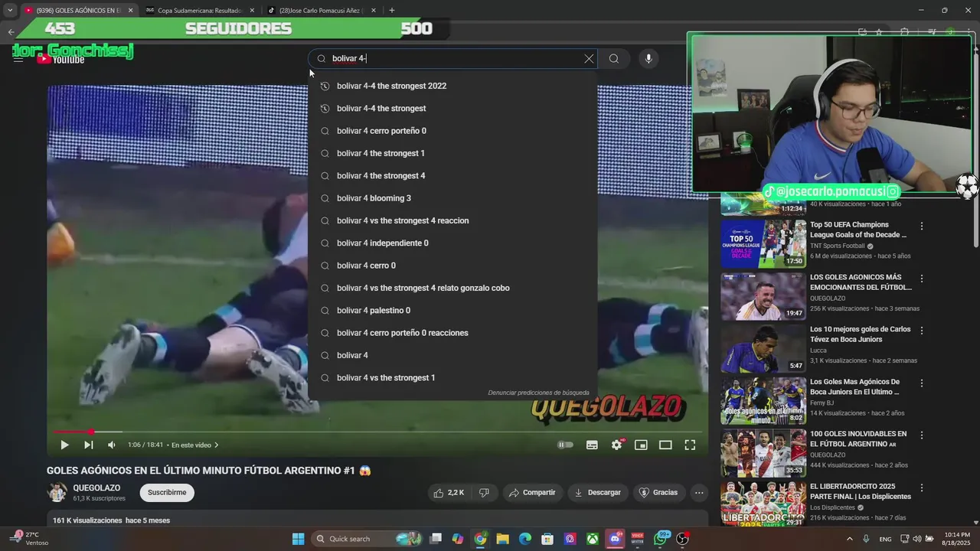980x551 pixels.
Task: Go to YouTube home via logo
Action: 61,59
